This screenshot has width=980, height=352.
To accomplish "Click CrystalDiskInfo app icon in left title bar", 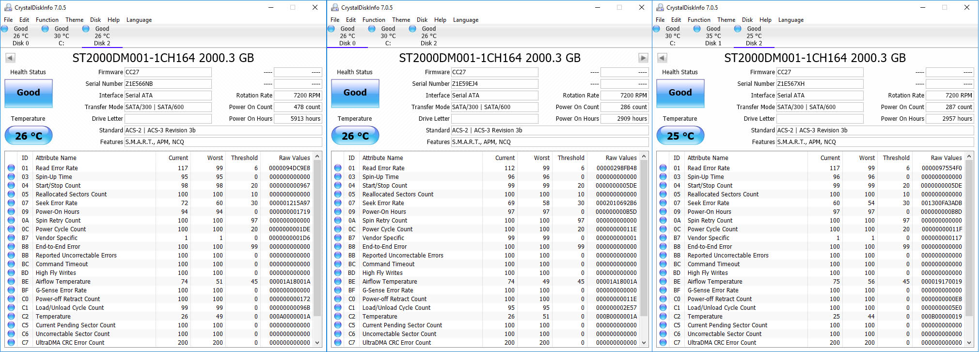I will (8, 7).
